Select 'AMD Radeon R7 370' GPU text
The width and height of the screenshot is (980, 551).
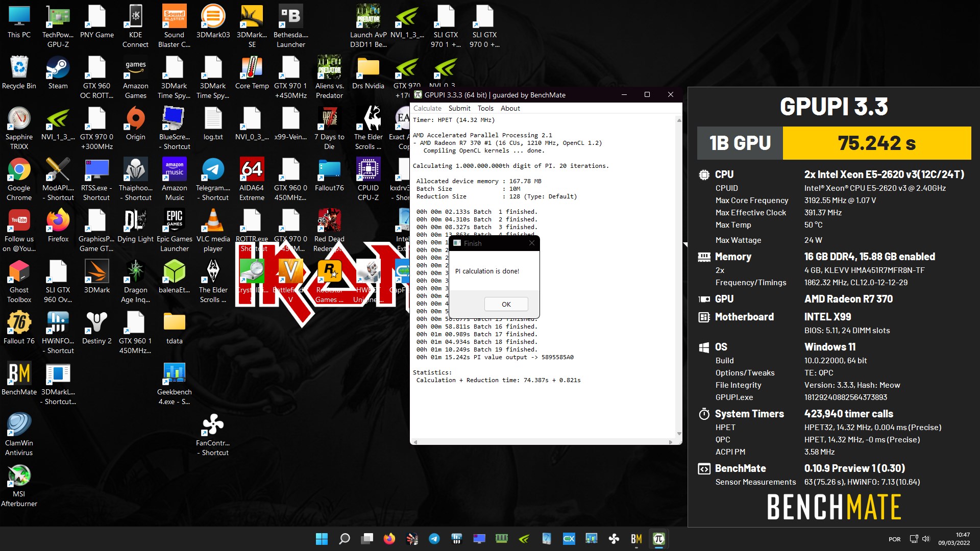[x=848, y=299]
